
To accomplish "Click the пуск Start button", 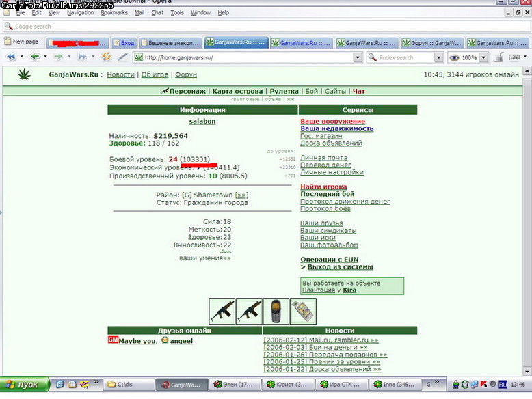I will pos(25,385).
